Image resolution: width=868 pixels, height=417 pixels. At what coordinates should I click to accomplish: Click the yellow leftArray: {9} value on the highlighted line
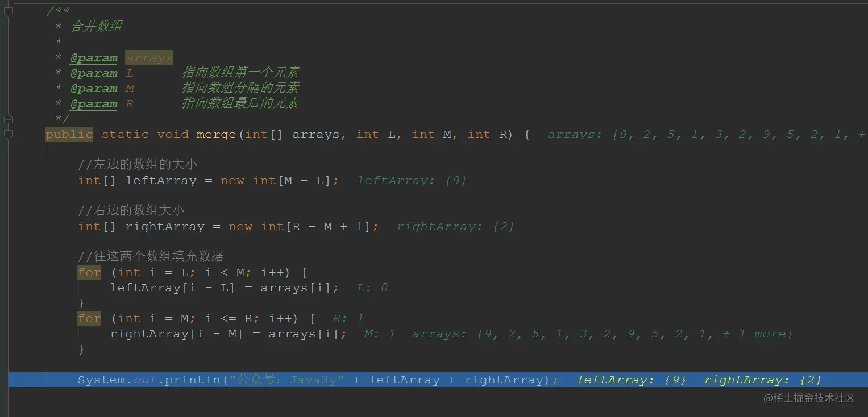[x=632, y=380]
